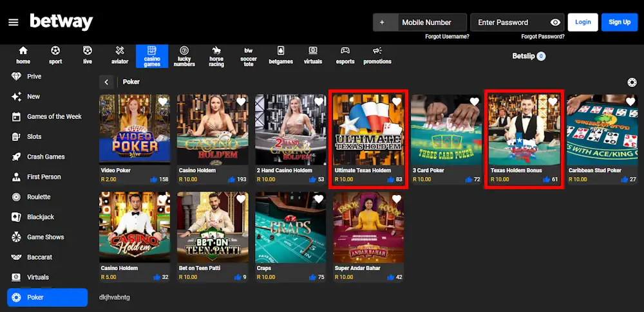Favorite 2 Hand Casino Holdem heart

tap(319, 102)
